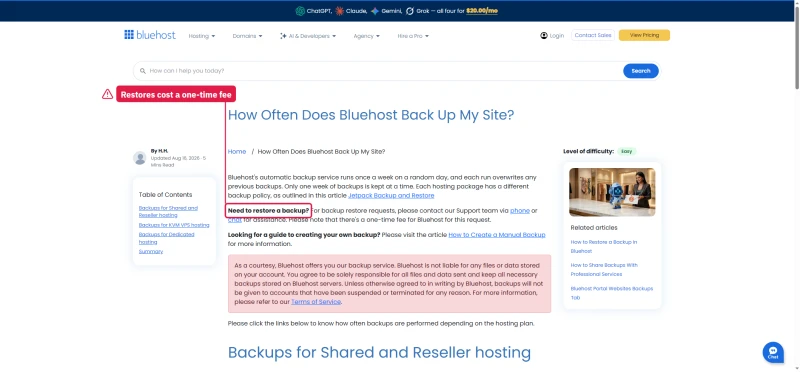Click the phone support link

(520, 210)
